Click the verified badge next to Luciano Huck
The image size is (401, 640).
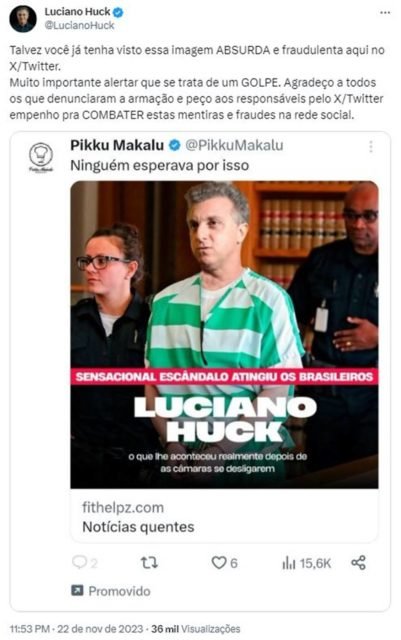click(x=118, y=13)
